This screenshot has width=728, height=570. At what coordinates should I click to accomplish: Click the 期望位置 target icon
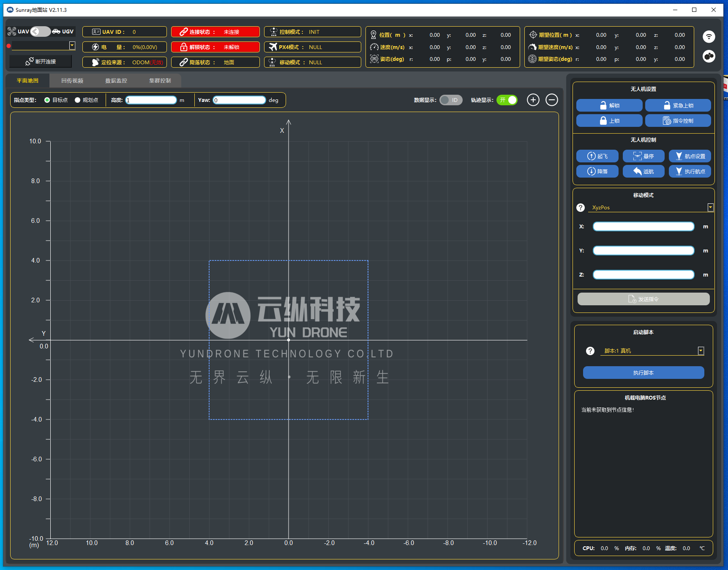[533, 35]
